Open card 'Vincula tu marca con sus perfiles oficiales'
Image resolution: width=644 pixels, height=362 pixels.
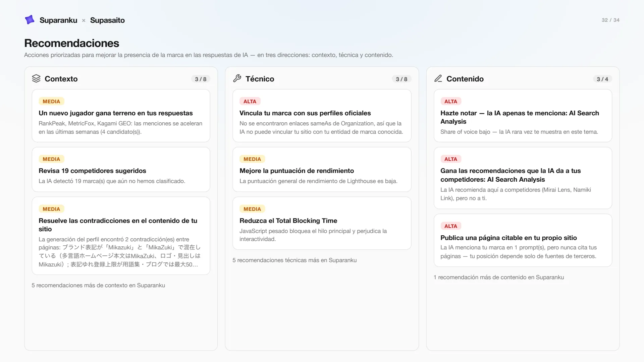click(x=322, y=116)
